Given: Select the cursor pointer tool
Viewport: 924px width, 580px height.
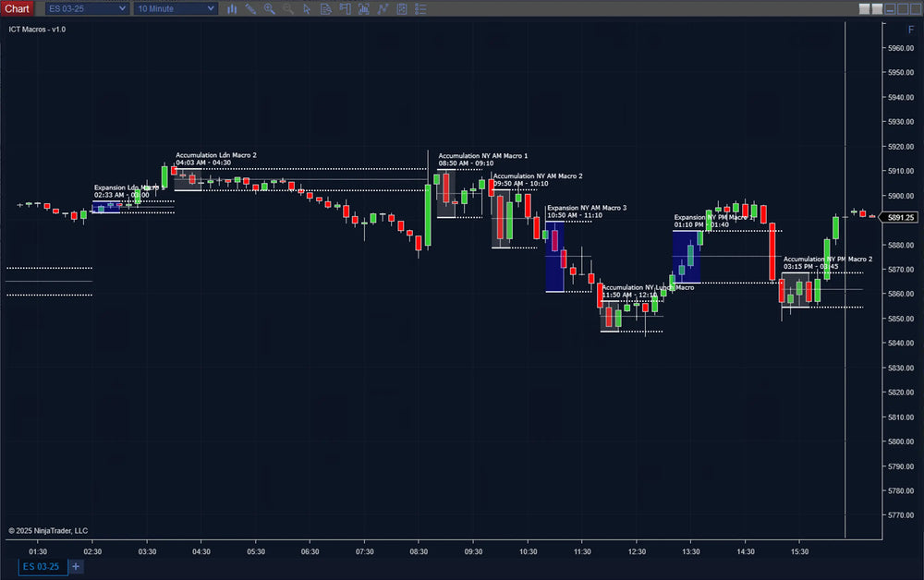Looking at the screenshot, I should (307, 8).
